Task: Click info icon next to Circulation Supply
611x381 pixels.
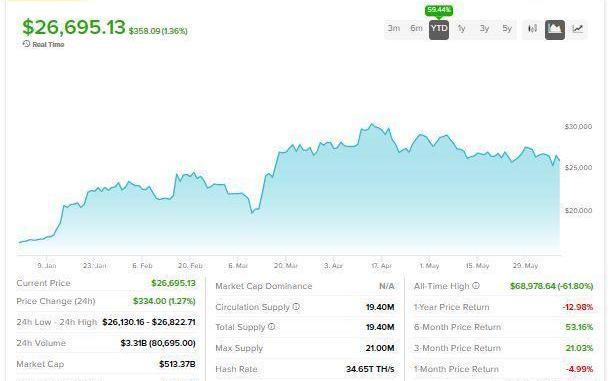Action: pyautogui.click(x=296, y=307)
